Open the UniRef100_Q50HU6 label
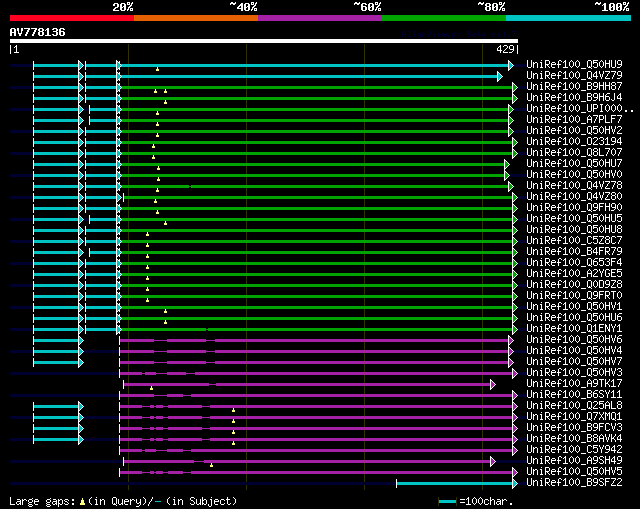Screen dimensions: 640x509 coord(574,318)
